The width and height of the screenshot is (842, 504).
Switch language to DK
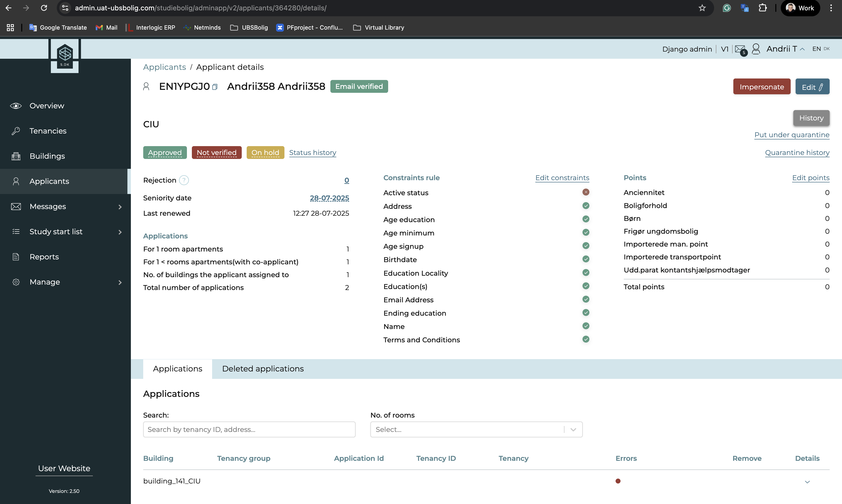tap(827, 49)
